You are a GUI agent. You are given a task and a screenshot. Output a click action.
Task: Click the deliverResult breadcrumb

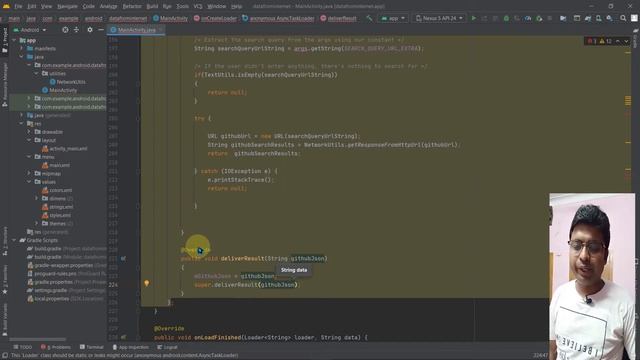tap(338, 18)
